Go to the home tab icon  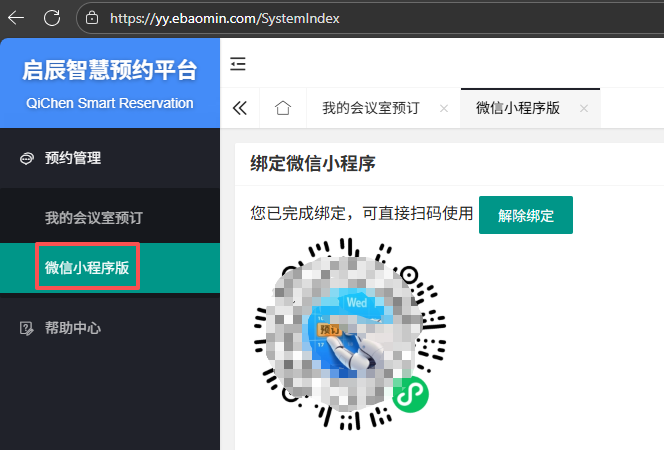(283, 109)
